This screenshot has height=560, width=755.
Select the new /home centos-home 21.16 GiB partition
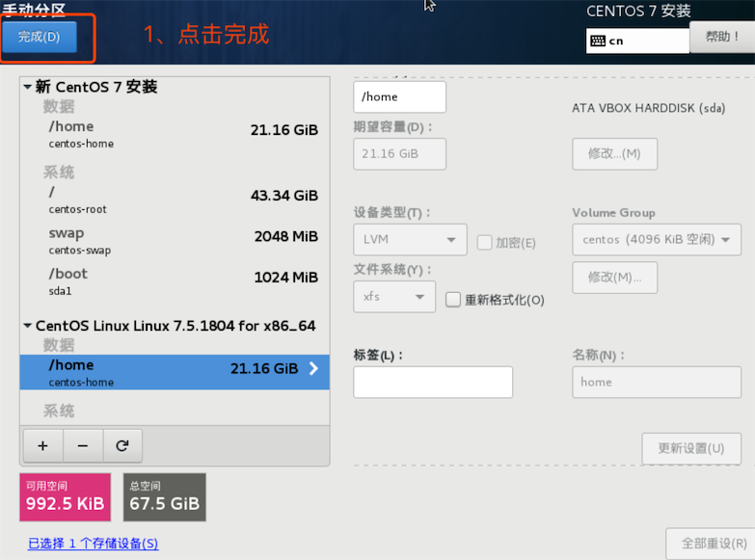[175, 134]
